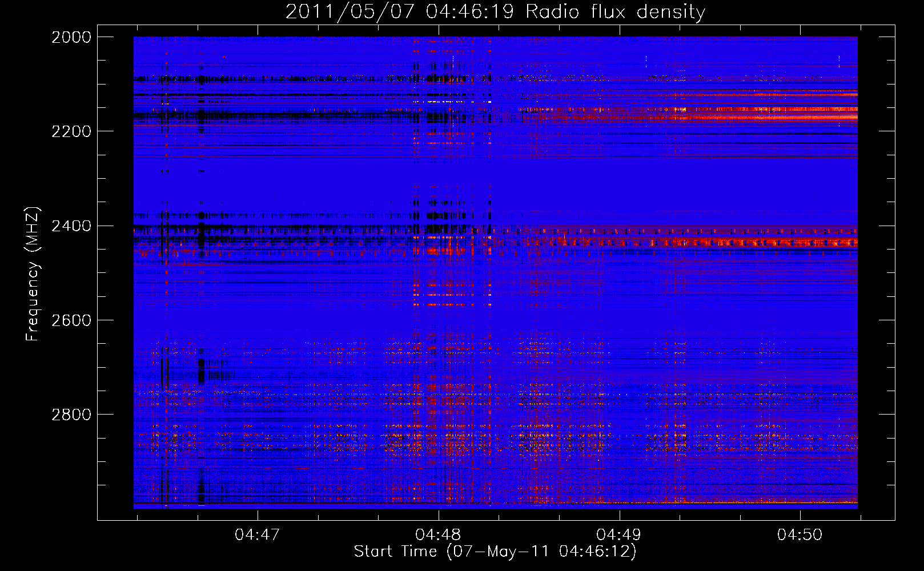Click the 04:49 time tick label
Viewport: 924px width, 571px height.
point(618,535)
